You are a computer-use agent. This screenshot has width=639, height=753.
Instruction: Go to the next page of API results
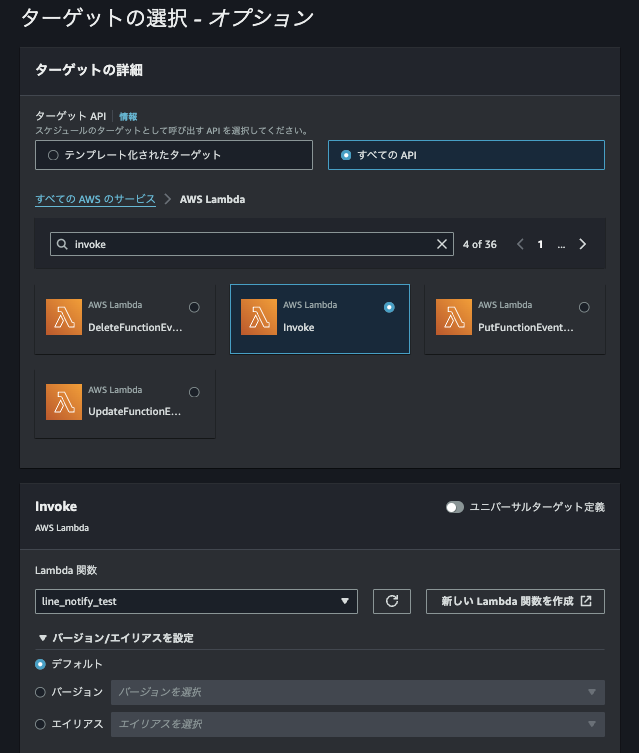click(x=582, y=244)
